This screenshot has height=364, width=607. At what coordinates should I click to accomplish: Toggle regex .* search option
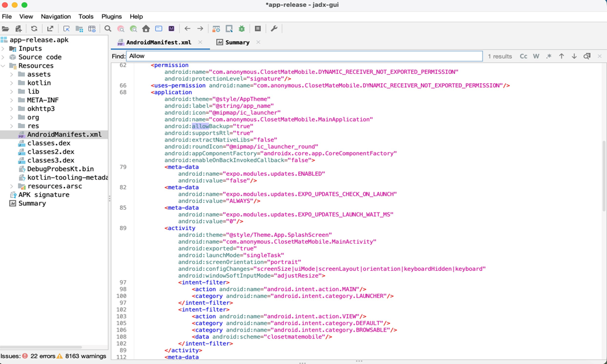(x=549, y=56)
